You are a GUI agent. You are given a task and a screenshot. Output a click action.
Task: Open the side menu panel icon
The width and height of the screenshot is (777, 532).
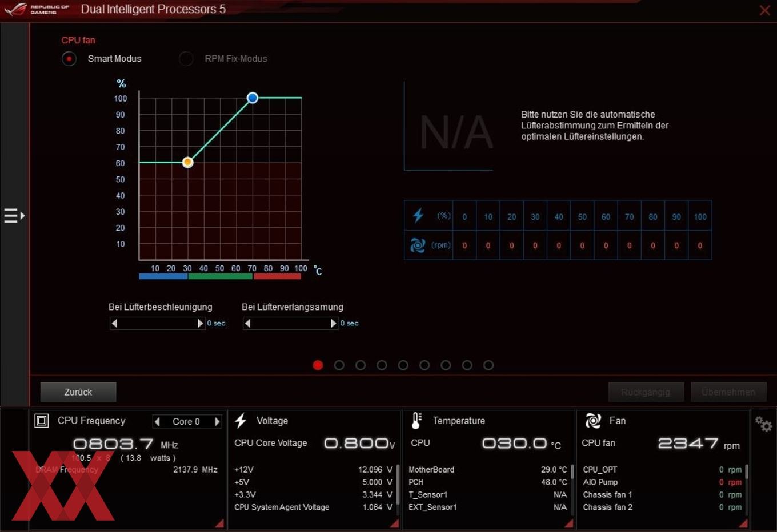click(x=14, y=216)
